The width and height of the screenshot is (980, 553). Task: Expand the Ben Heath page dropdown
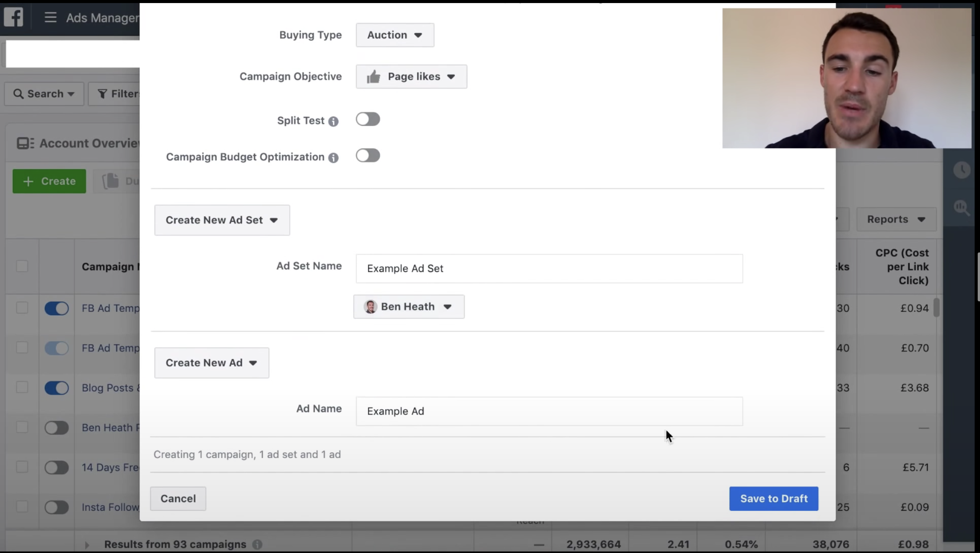click(409, 307)
